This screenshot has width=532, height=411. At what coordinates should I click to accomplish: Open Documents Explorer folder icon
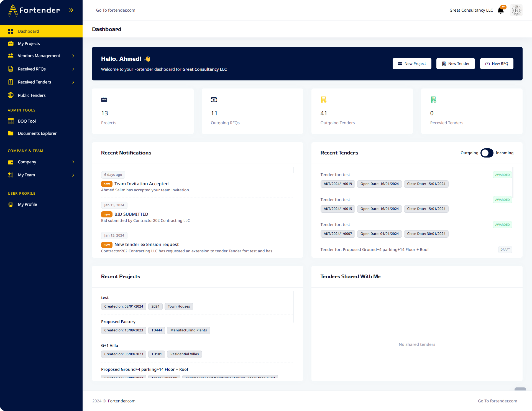tap(11, 133)
